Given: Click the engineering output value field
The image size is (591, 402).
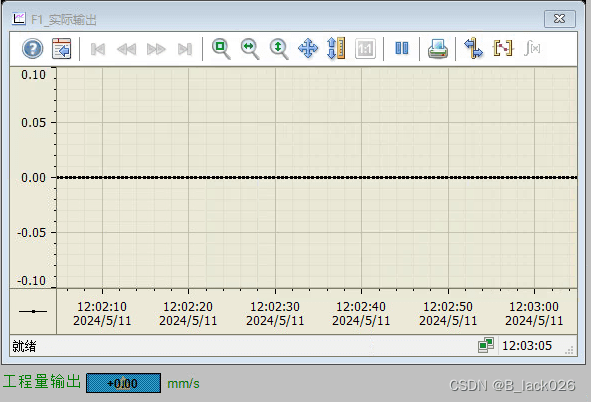Looking at the screenshot, I should click(123, 383).
